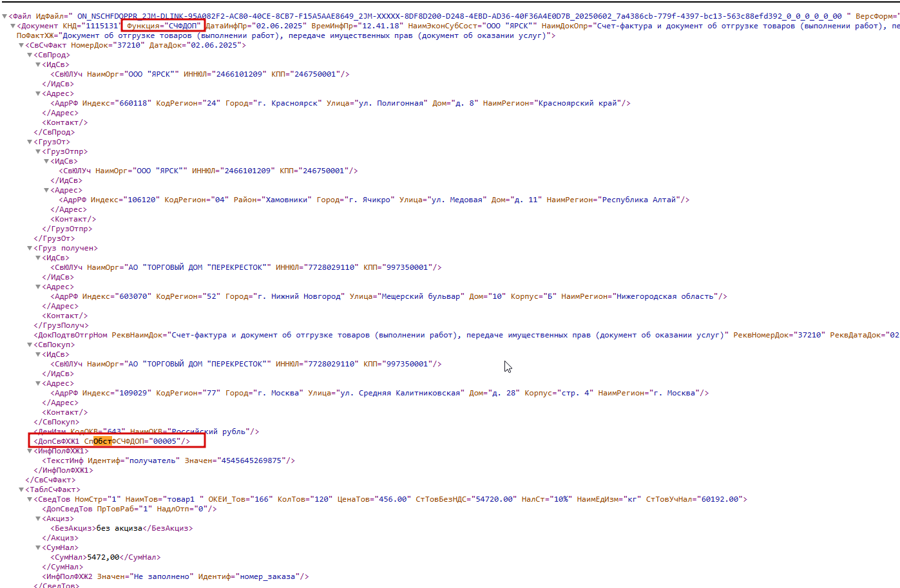Collapse the Адрес node containing Красноярск address

38,93
